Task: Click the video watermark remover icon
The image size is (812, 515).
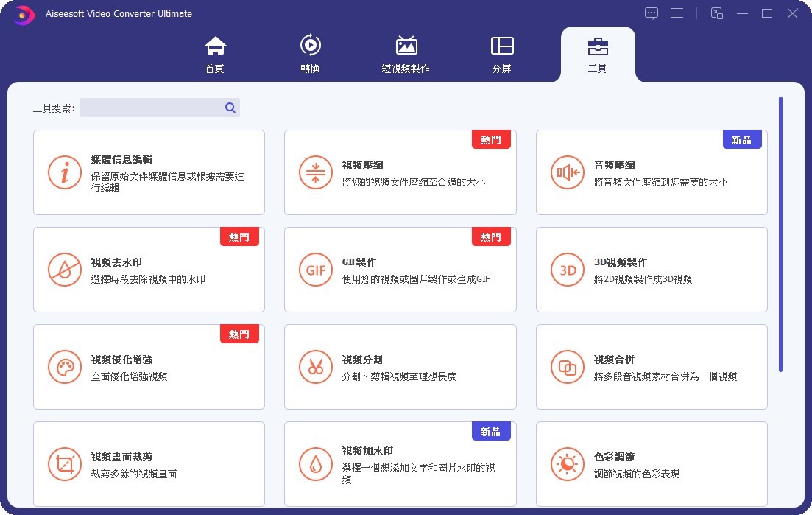Action: (x=64, y=270)
